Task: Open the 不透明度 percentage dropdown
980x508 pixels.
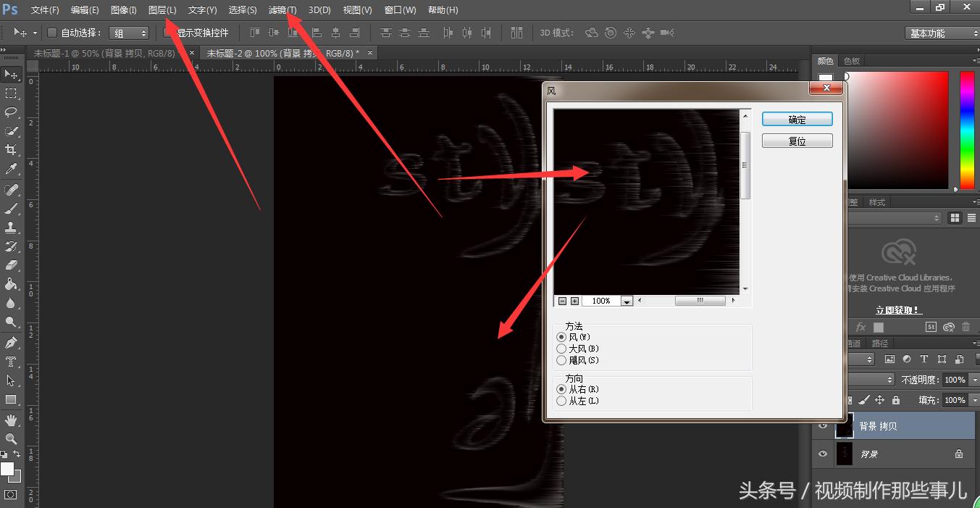Action: (x=974, y=379)
